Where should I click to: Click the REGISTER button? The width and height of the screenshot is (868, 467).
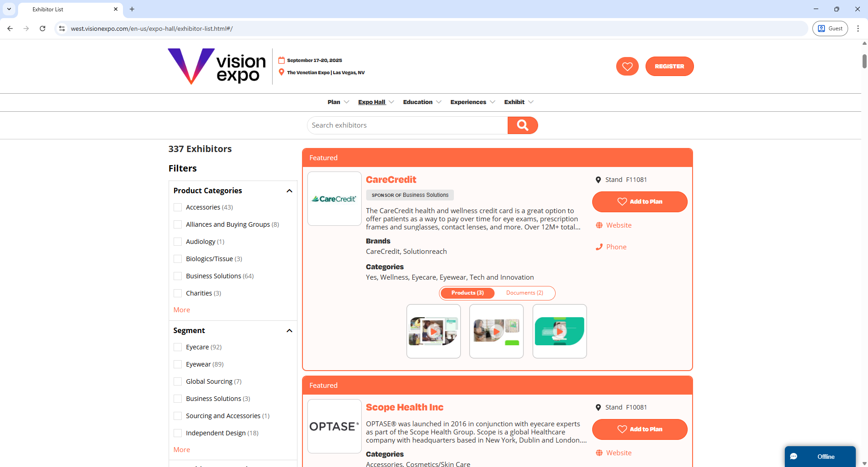point(669,66)
